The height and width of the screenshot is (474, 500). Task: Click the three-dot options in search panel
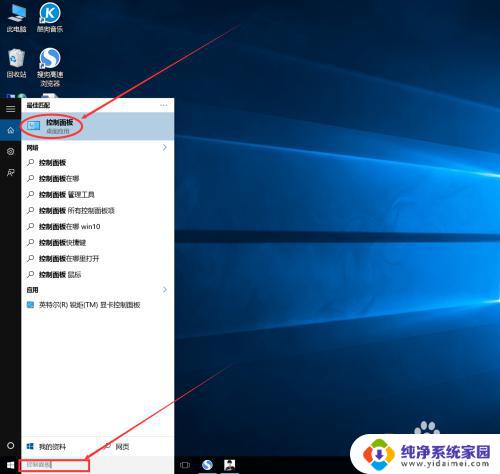click(164, 105)
